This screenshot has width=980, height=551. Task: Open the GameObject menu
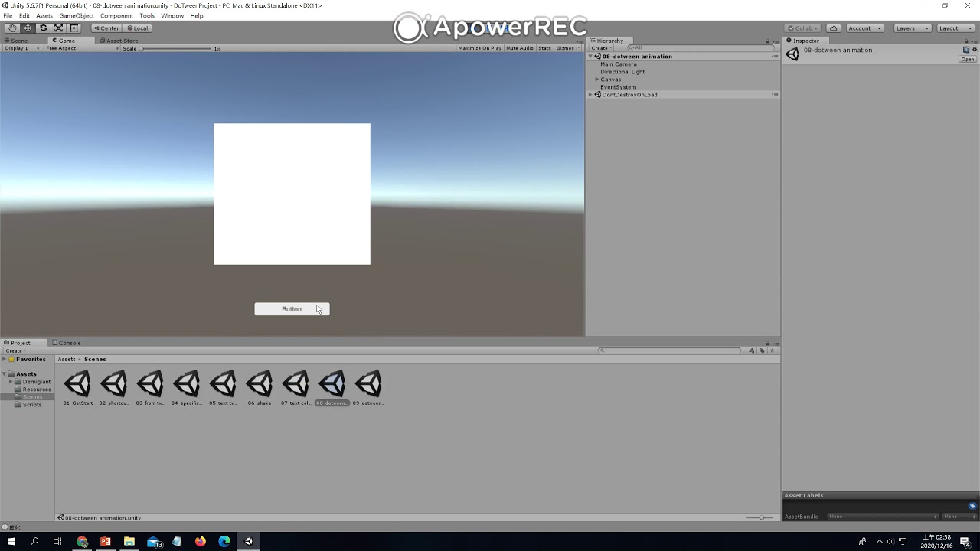pos(77,16)
